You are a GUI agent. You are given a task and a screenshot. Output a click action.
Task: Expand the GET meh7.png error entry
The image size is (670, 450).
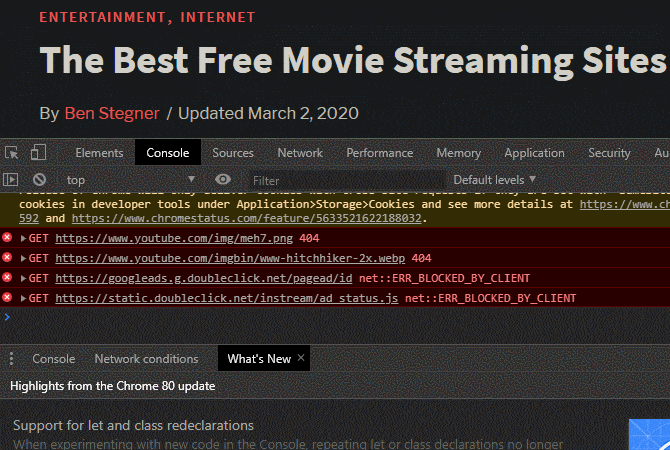point(24,238)
